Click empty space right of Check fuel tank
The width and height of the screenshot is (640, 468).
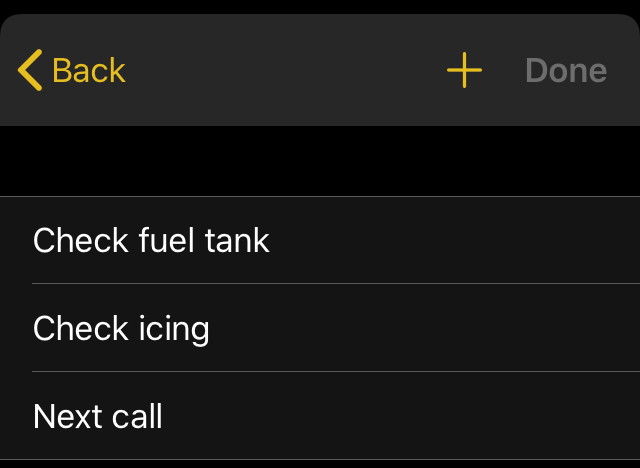(x=453, y=240)
